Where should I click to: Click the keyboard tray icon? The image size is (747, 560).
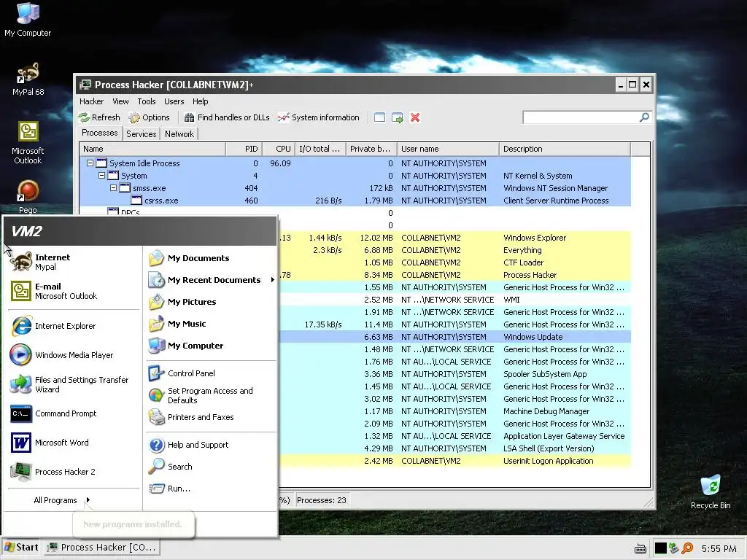640,549
